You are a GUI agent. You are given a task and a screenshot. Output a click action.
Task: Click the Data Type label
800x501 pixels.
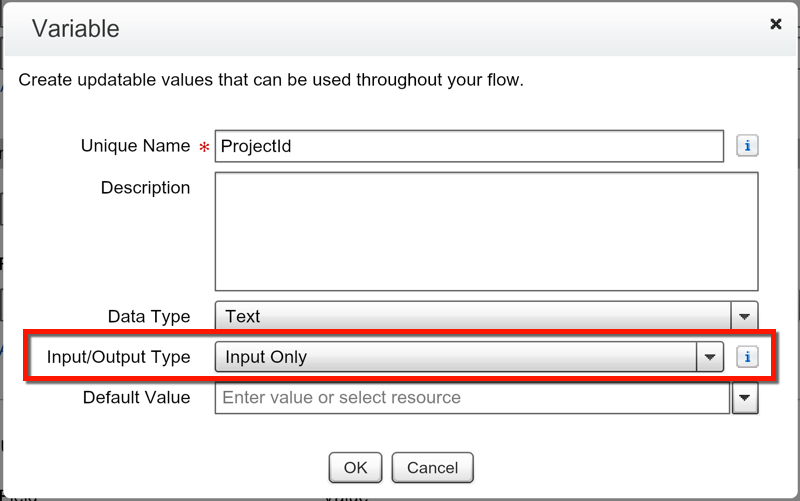tap(149, 316)
